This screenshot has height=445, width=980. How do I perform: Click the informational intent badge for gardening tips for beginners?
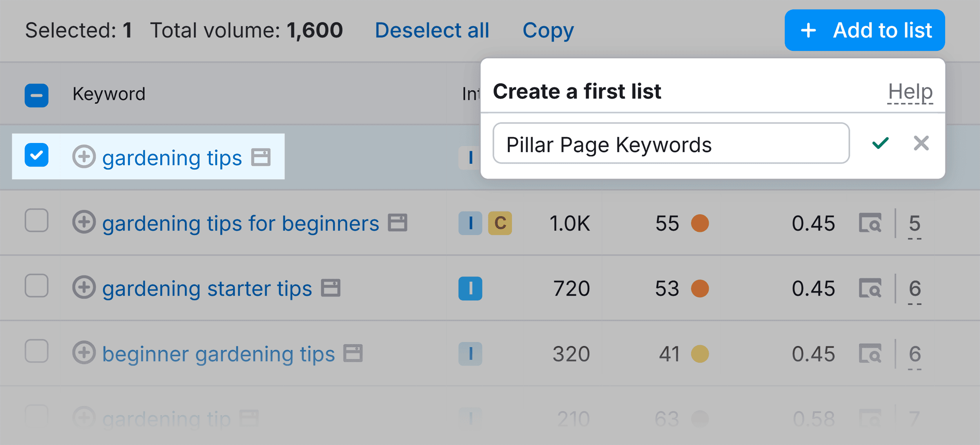tap(470, 223)
